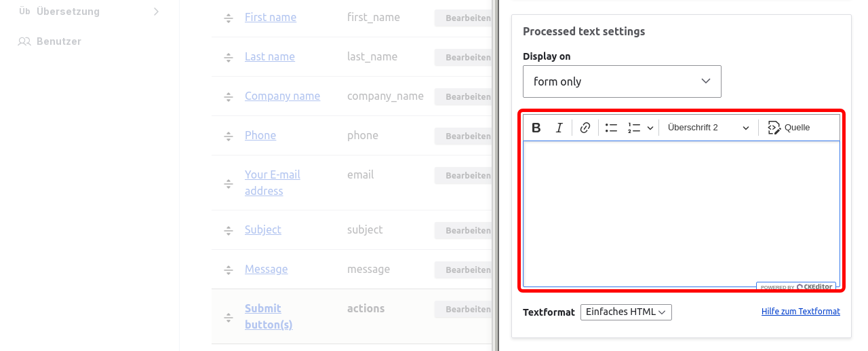This screenshot has height=351, width=868.
Task: Open the First name element link
Action: (271, 17)
